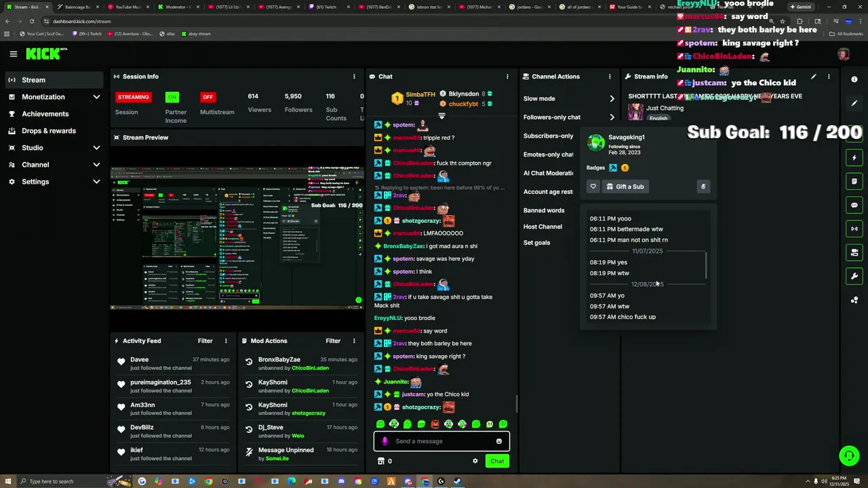868x488 pixels.
Task: Open Session Info panel options menu
Action: coord(353,77)
